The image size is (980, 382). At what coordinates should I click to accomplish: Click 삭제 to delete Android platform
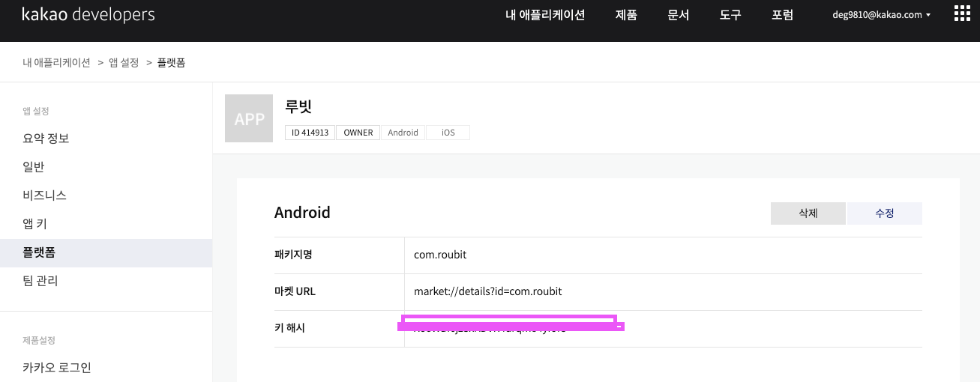click(x=808, y=213)
